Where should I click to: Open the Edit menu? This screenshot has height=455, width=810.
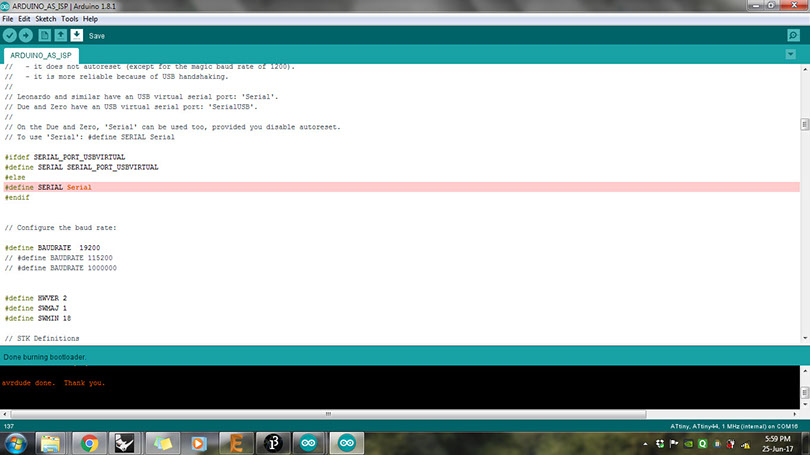[x=24, y=19]
